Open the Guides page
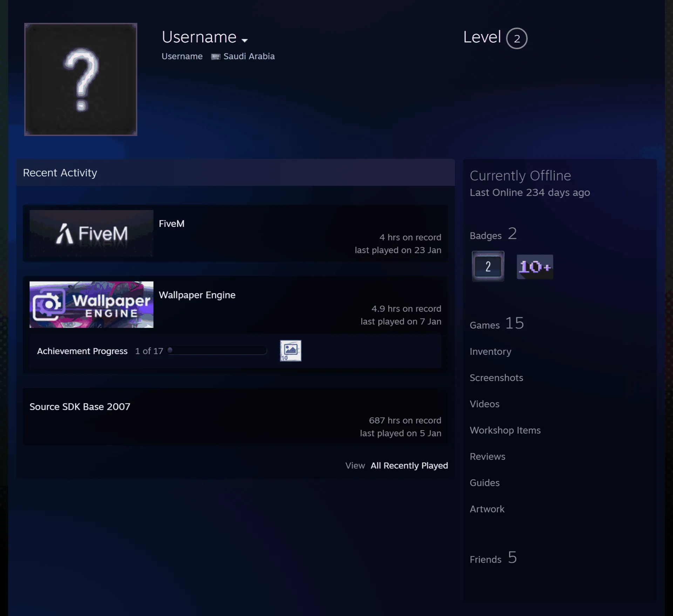Image resolution: width=673 pixels, height=616 pixels. [484, 483]
